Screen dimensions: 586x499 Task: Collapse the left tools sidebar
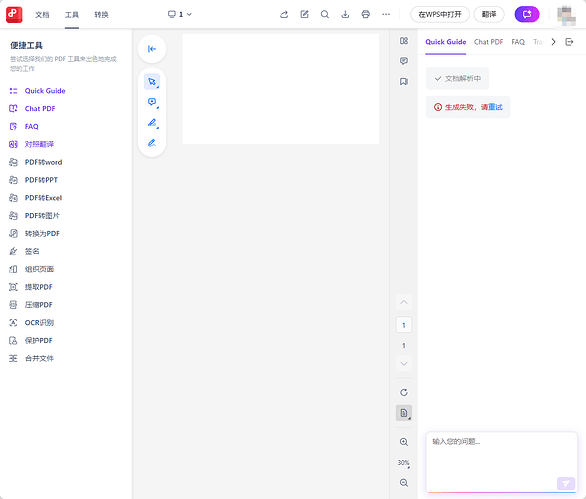pos(152,49)
